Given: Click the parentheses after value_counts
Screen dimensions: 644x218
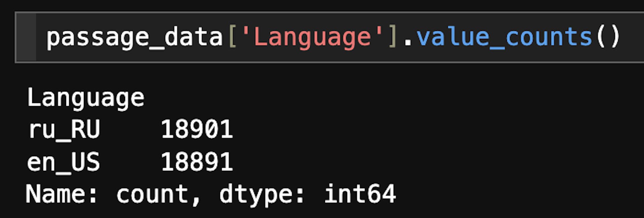Looking at the screenshot, I should tap(608, 38).
